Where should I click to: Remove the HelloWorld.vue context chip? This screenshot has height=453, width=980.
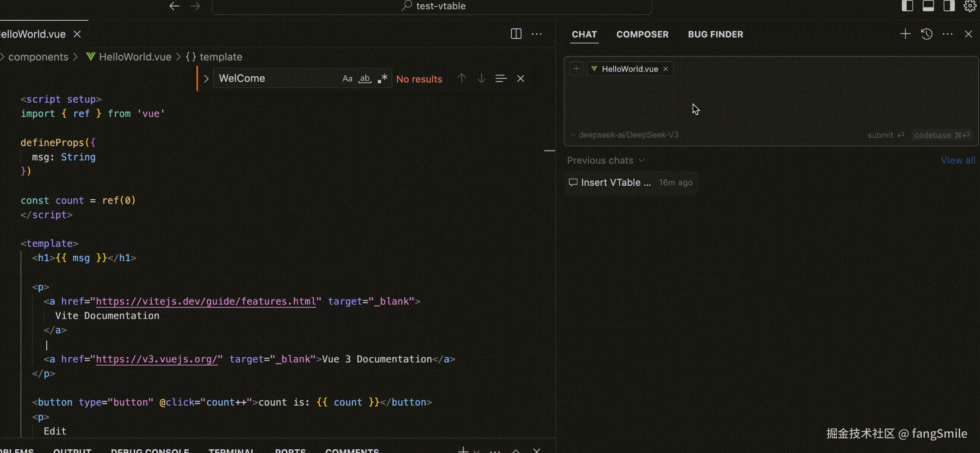665,69
